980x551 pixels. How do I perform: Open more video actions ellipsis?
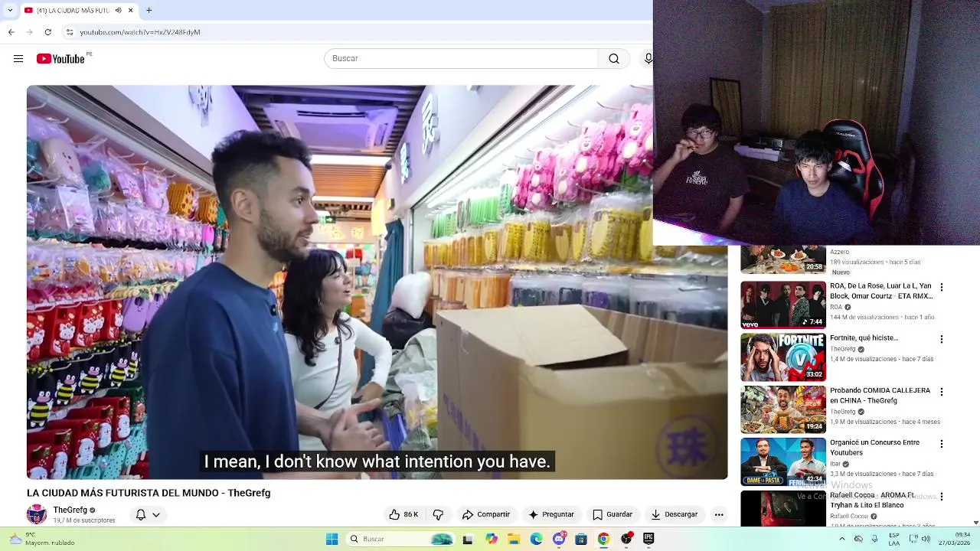[x=719, y=514]
